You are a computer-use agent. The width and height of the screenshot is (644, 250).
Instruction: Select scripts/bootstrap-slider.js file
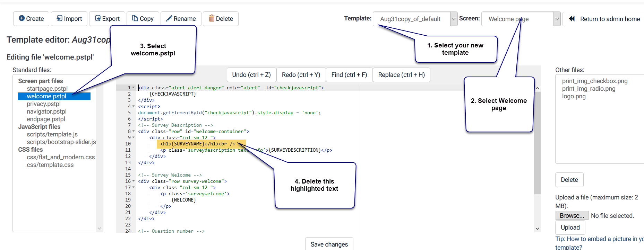tap(61, 142)
